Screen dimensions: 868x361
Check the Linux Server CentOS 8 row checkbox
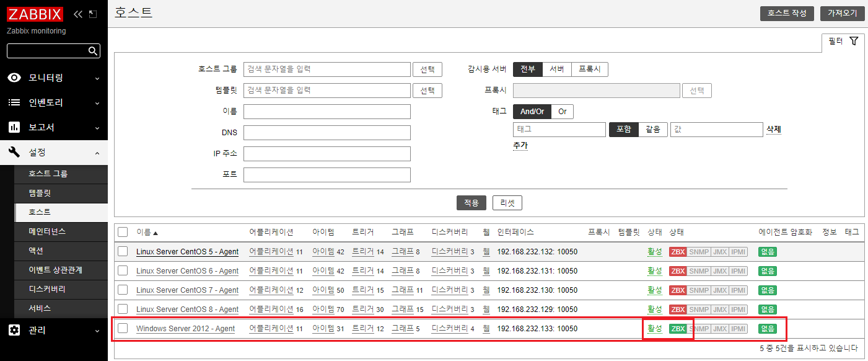point(123,309)
